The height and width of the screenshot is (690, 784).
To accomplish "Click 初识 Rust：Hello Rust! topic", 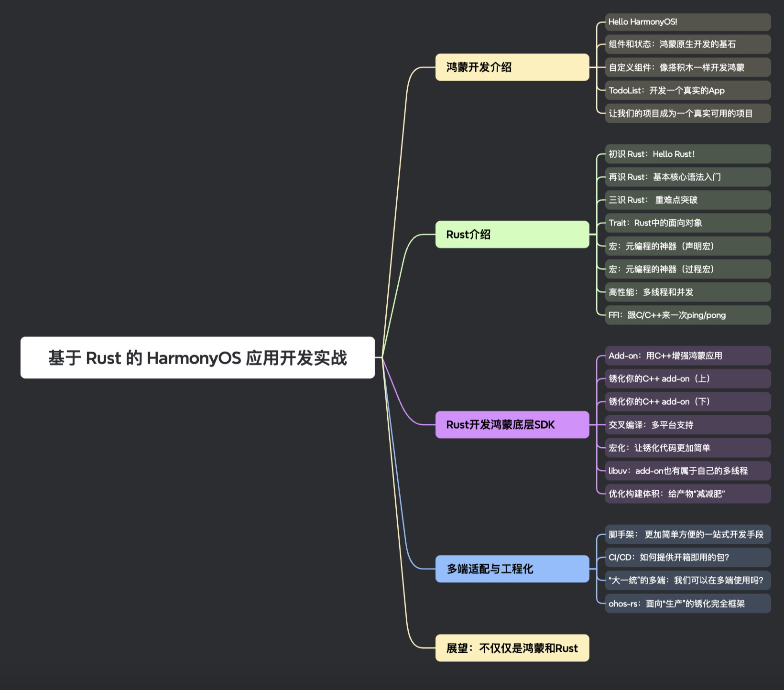I will click(x=688, y=154).
